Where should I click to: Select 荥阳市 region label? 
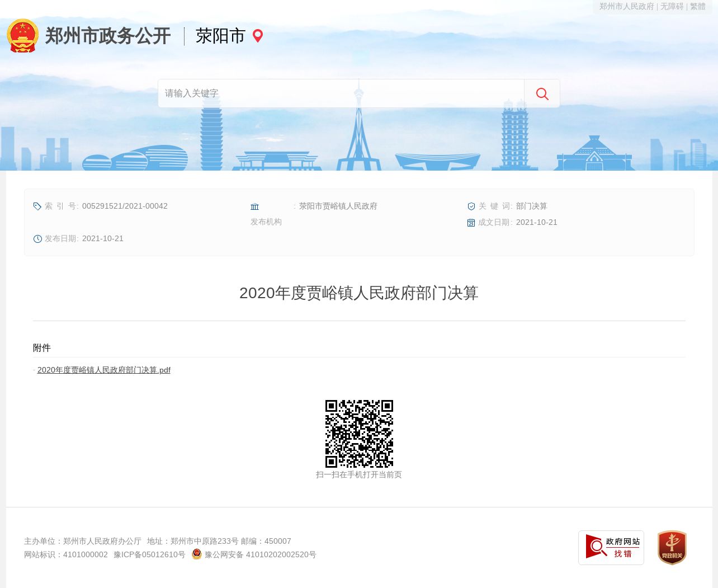click(220, 36)
